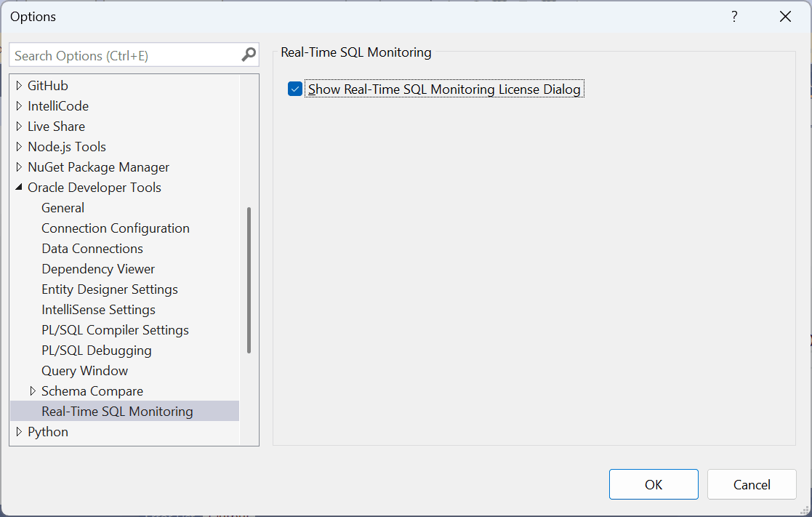Open the Connection Configuration page
The height and width of the screenshot is (517, 812).
[x=115, y=228]
